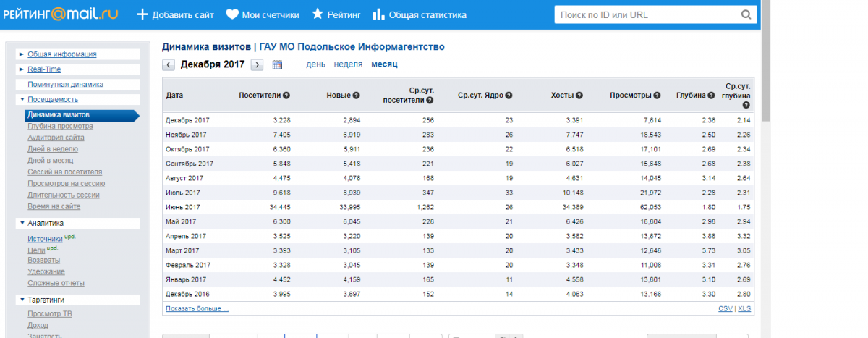The width and height of the screenshot is (868, 338).
Task: Click help icon next to Ср.сут. Ядро
Action: (x=509, y=96)
